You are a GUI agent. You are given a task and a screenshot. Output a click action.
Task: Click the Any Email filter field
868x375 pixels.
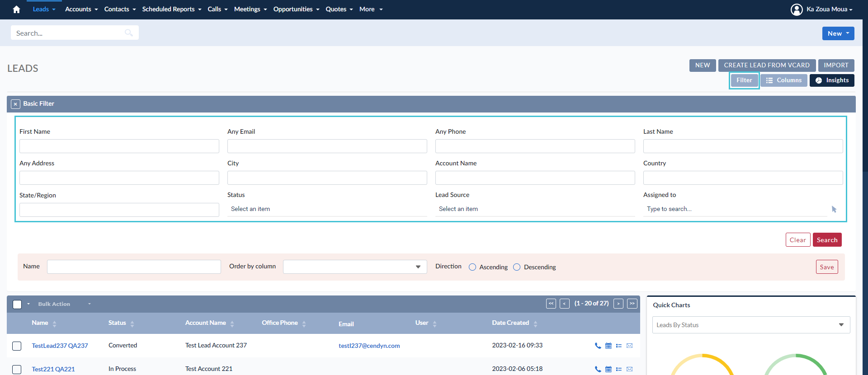pos(327,146)
